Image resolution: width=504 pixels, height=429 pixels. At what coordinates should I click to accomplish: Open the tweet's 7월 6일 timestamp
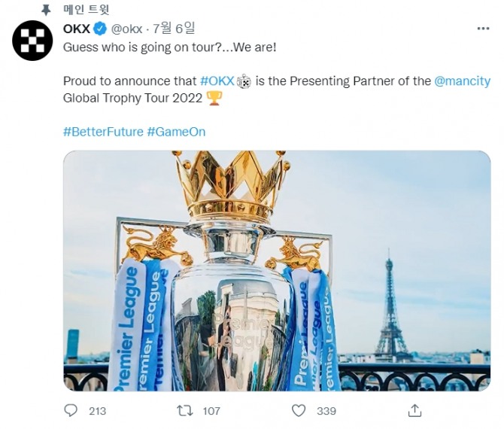pyautogui.click(x=174, y=29)
